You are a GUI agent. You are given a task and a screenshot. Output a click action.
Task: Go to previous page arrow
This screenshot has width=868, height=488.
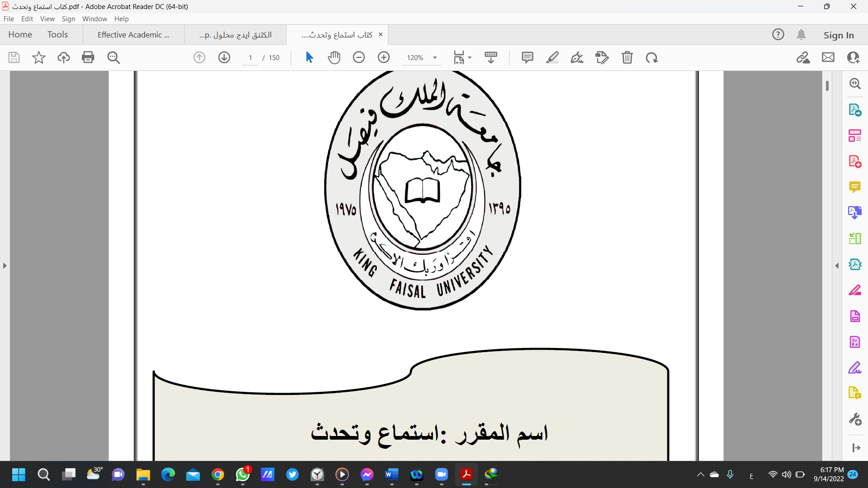pos(199,57)
